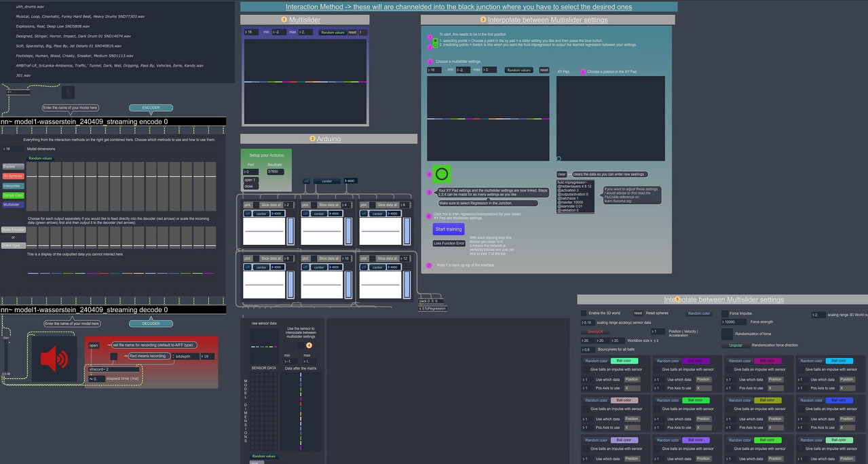This screenshot has width=868, height=464.
Task: Select uhh_drums.wav in the file list
Action: click(x=30, y=6)
